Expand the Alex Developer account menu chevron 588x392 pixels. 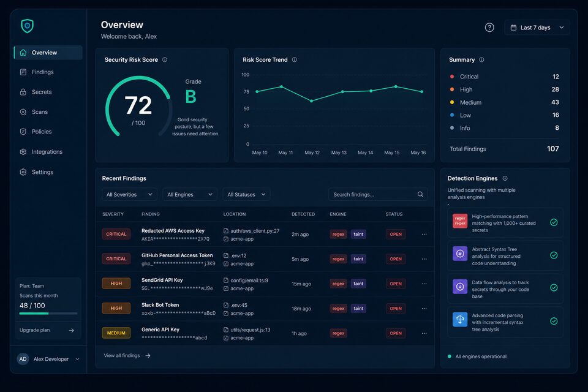point(77,359)
